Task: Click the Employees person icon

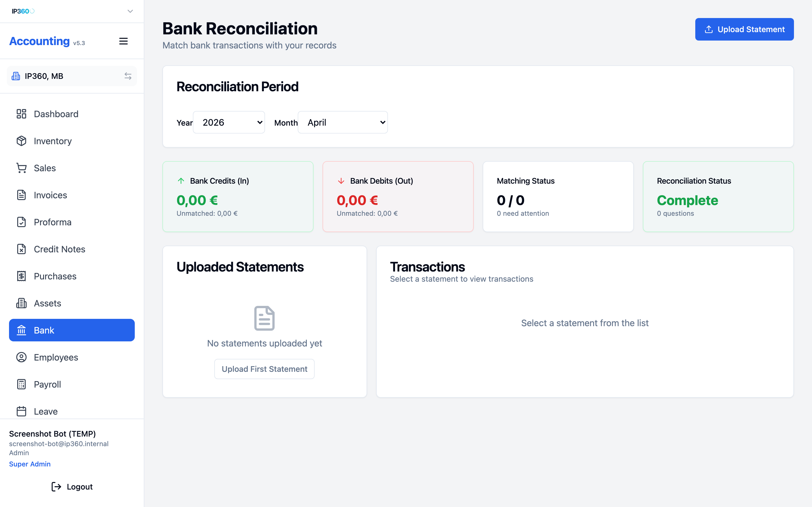Action: tap(21, 357)
